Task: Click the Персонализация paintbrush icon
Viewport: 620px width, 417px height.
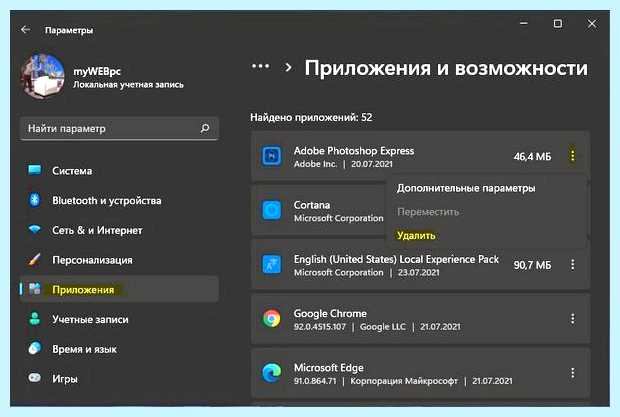Action: click(x=34, y=260)
